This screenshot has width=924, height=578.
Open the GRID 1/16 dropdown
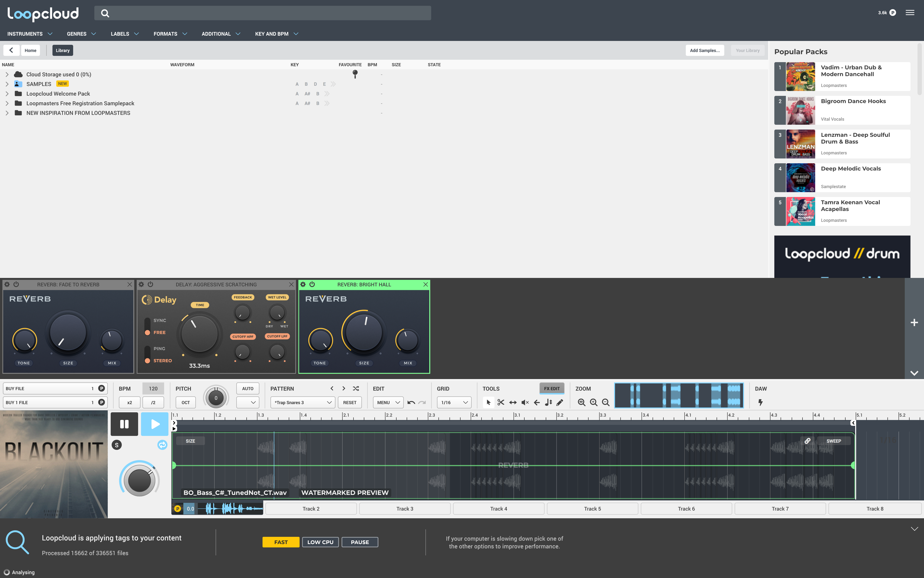(x=454, y=402)
